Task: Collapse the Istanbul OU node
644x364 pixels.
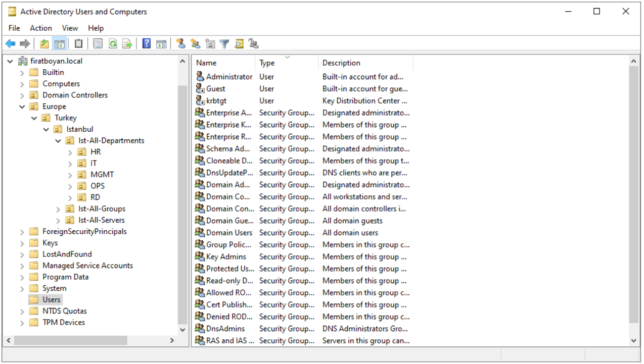Action: (x=46, y=129)
